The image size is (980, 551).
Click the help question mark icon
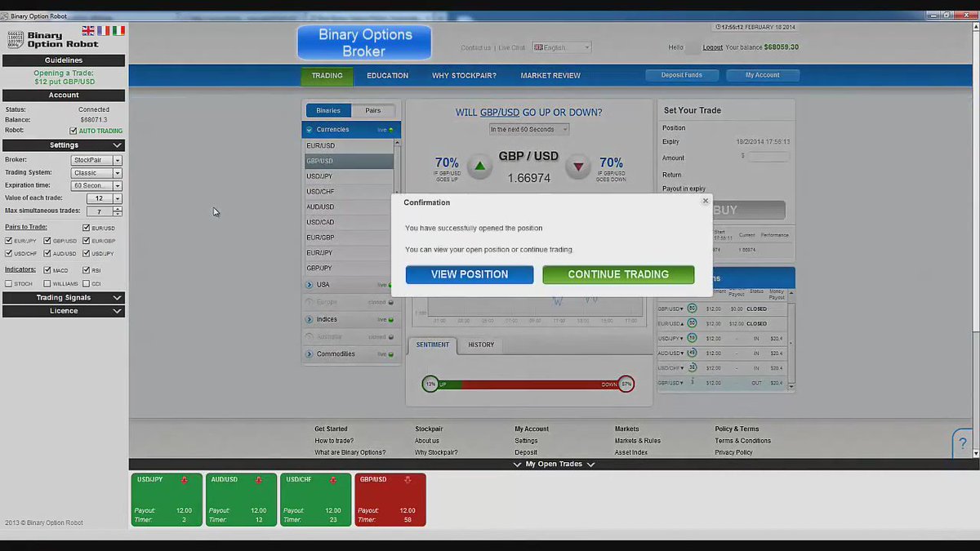(x=964, y=444)
